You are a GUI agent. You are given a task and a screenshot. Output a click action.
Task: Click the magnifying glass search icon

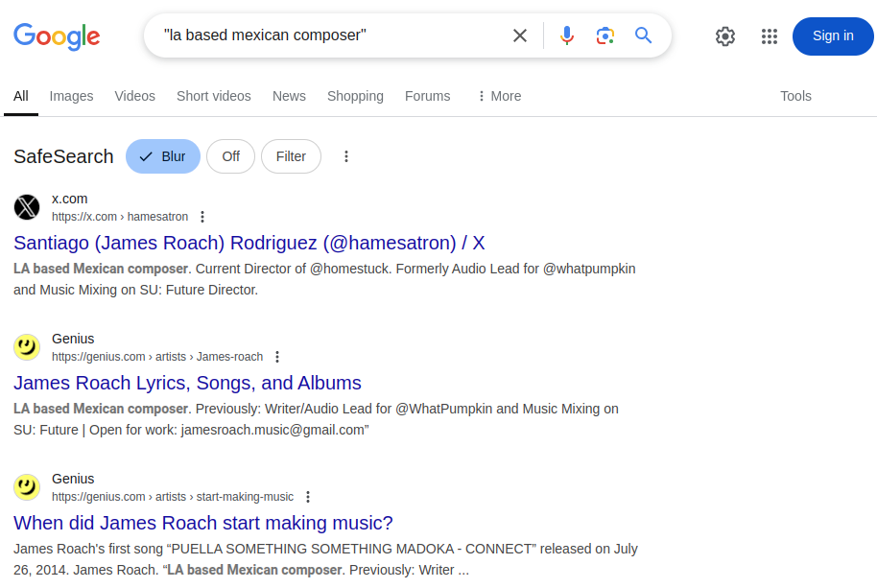coord(643,35)
